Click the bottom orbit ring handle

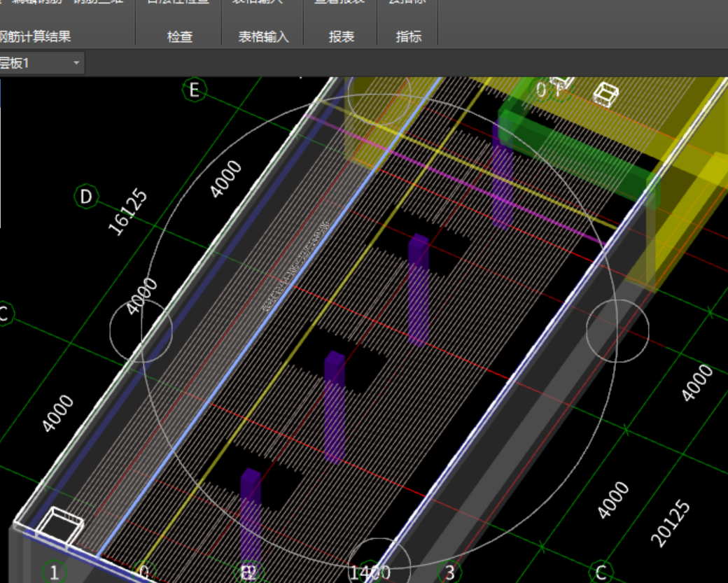click(x=379, y=567)
